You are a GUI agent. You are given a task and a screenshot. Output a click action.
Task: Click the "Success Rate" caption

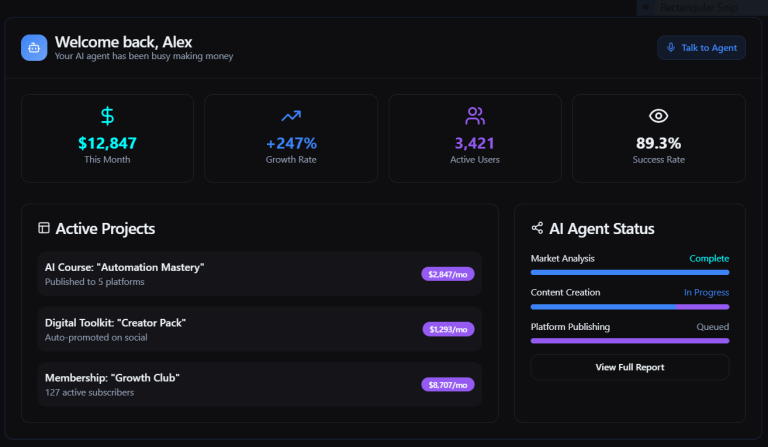point(658,160)
